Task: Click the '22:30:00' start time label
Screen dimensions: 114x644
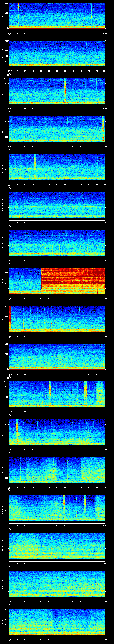Action: pyautogui.click(x=9, y=563)
